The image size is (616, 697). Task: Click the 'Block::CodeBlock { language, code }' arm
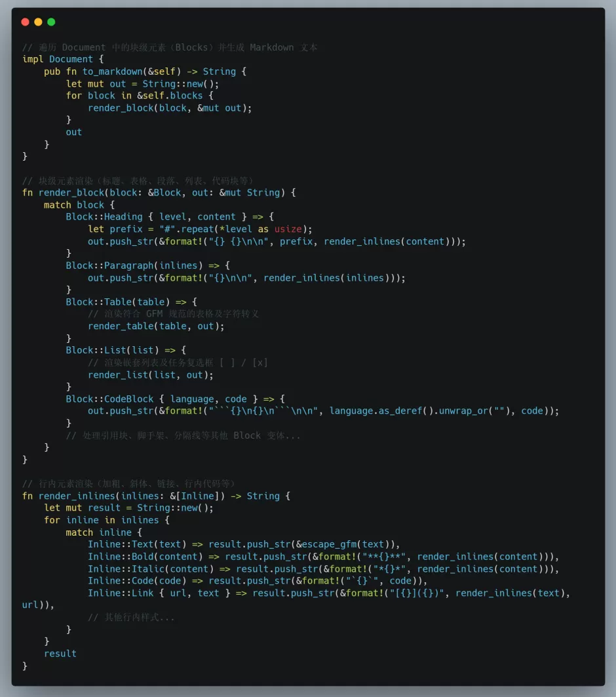click(x=176, y=399)
